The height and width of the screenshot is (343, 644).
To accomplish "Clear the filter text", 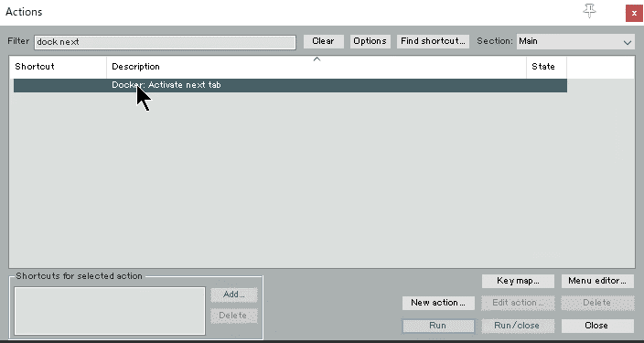I will 323,41.
